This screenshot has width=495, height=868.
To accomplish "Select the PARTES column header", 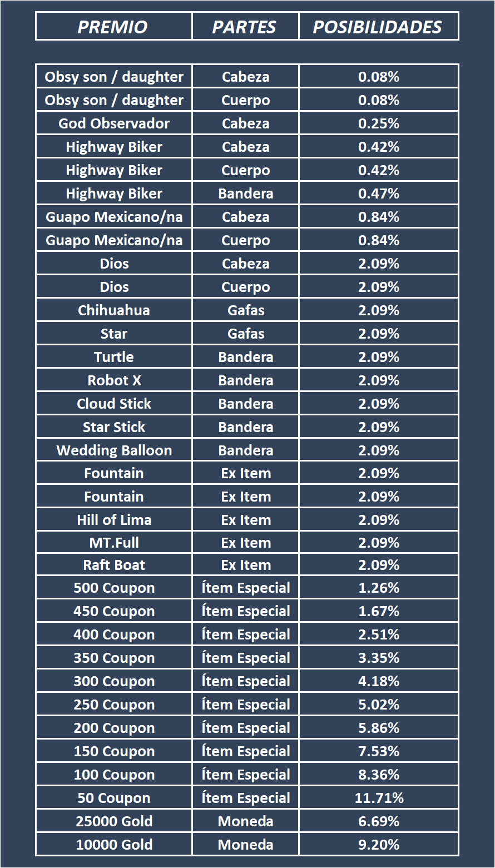I will point(245,27).
